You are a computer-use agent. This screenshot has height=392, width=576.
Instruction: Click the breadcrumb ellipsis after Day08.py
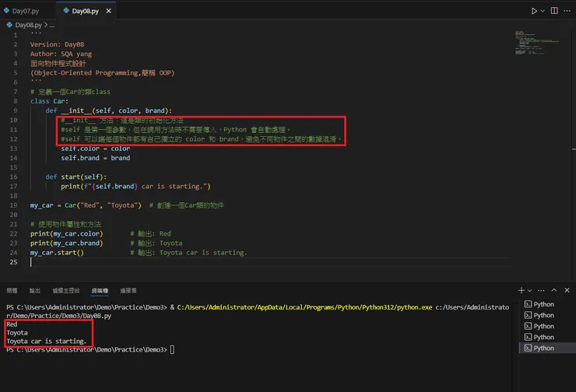point(52,25)
